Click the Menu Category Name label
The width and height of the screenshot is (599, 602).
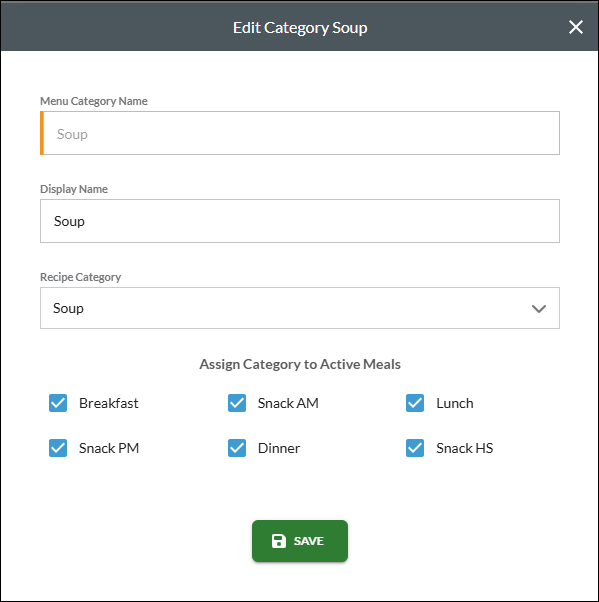[x=94, y=101]
